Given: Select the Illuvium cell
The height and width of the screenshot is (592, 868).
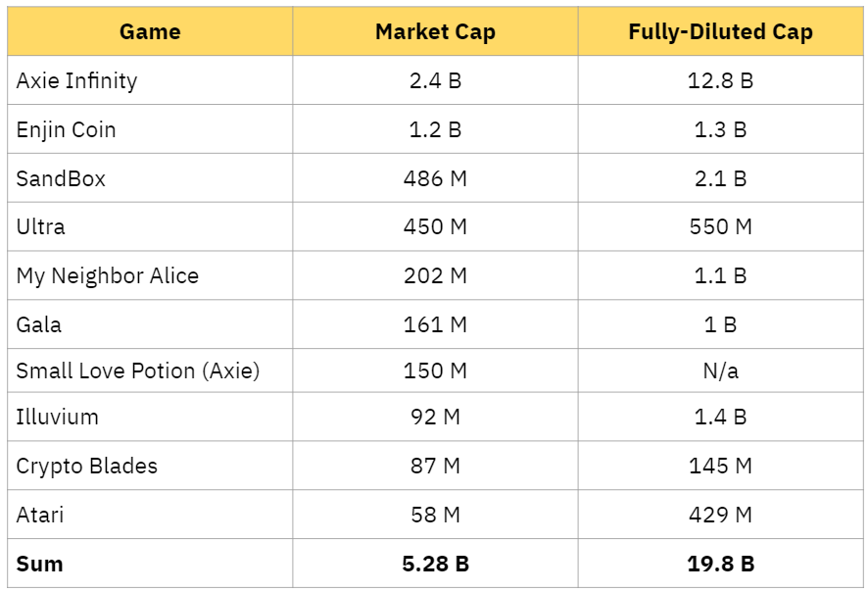Looking at the screenshot, I should (x=57, y=418).
